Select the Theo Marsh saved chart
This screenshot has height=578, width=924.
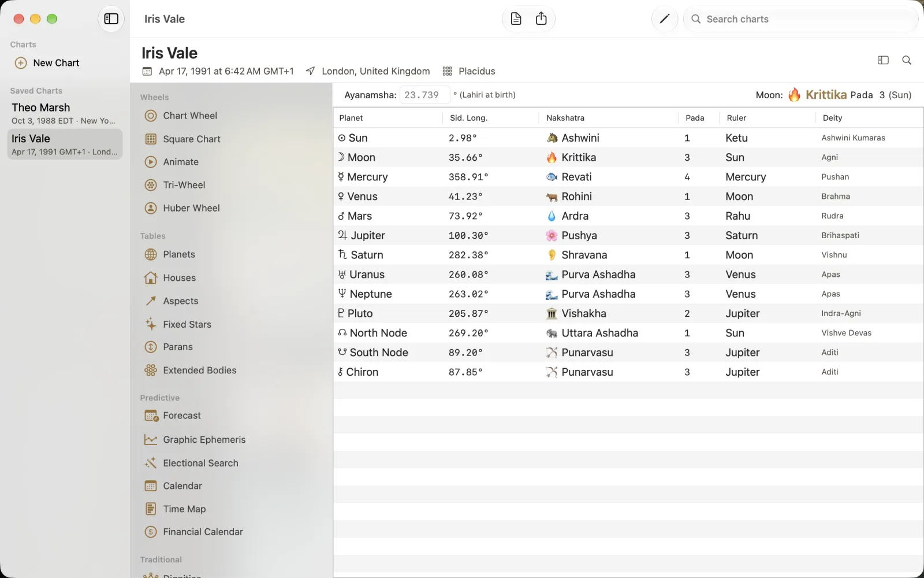point(65,113)
